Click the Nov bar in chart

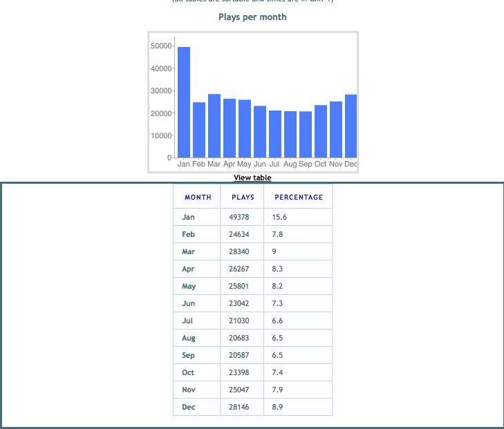336,129
